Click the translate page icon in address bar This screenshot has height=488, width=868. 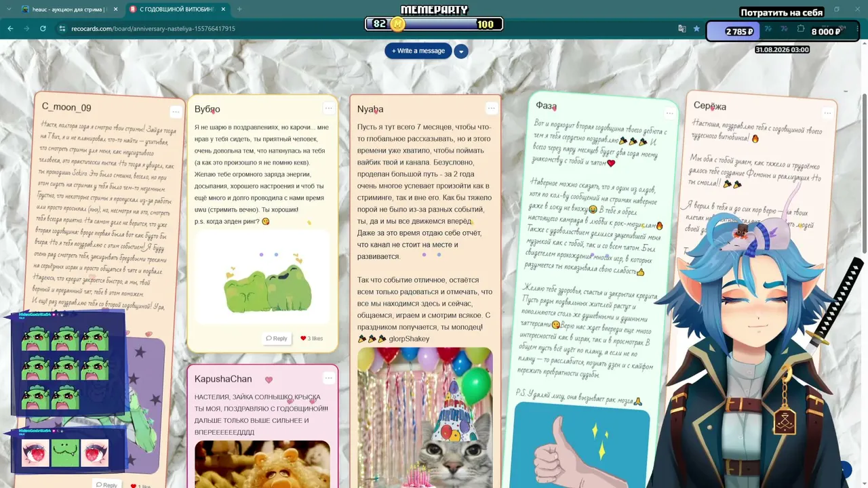click(682, 28)
